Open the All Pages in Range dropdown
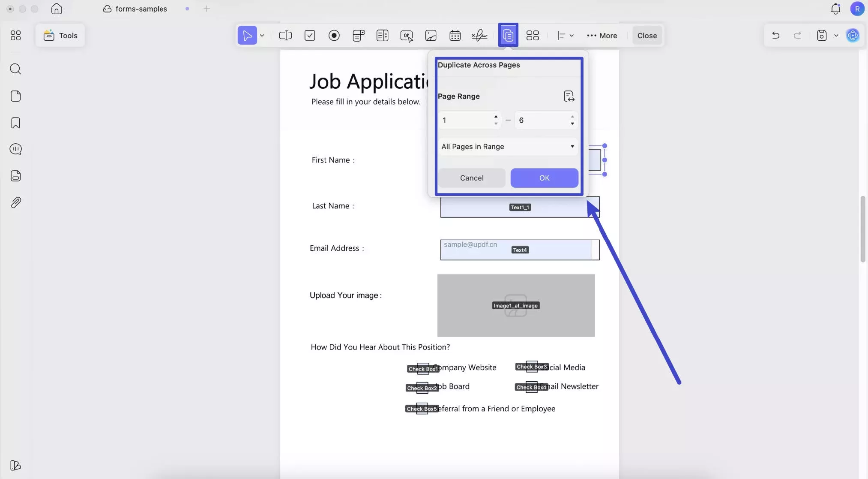The height and width of the screenshot is (479, 868). (x=508, y=147)
